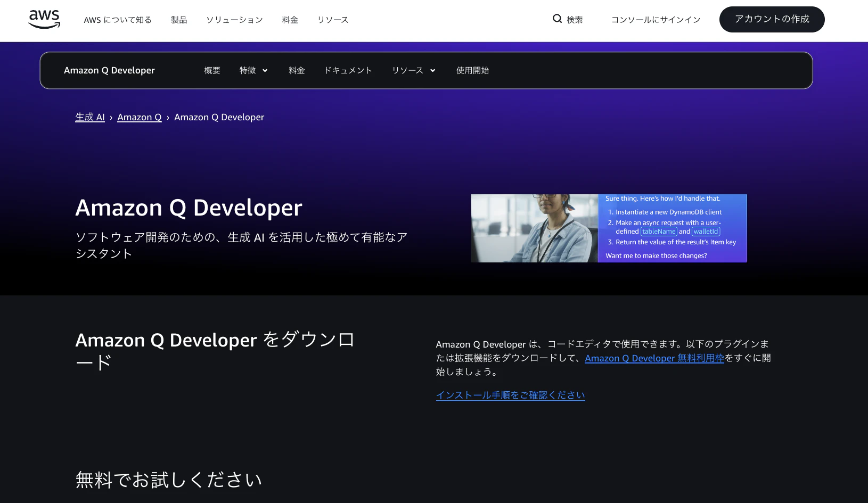Click the AWS logo
The width and height of the screenshot is (868, 503).
[x=44, y=19]
